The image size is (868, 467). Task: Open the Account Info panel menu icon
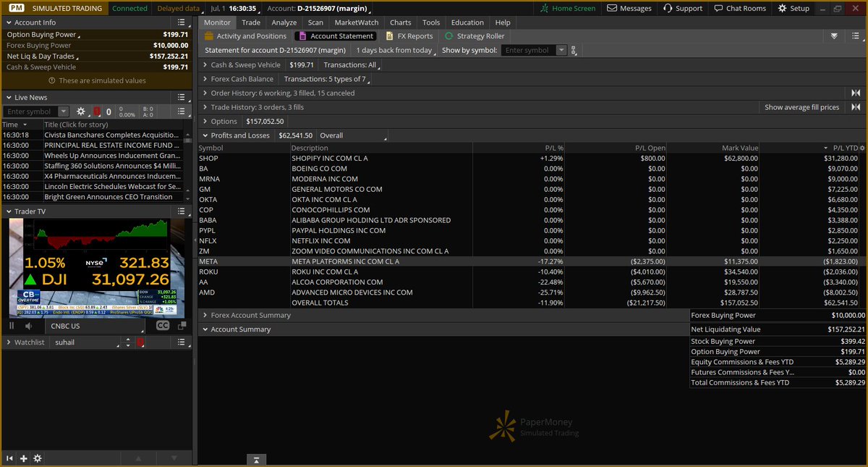[183, 22]
